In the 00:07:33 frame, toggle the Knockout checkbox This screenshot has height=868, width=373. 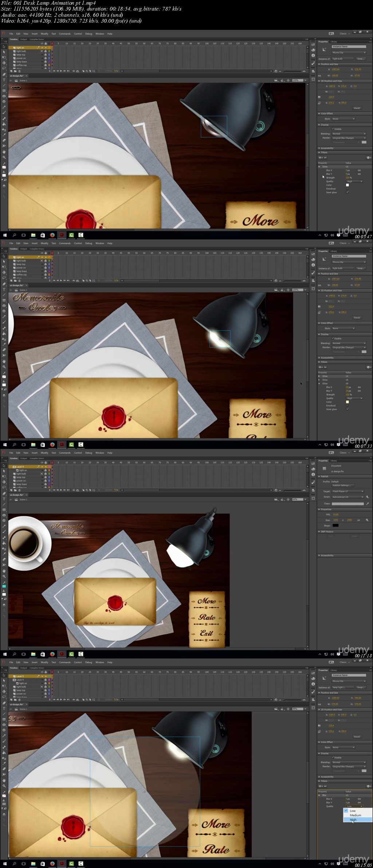347,405
